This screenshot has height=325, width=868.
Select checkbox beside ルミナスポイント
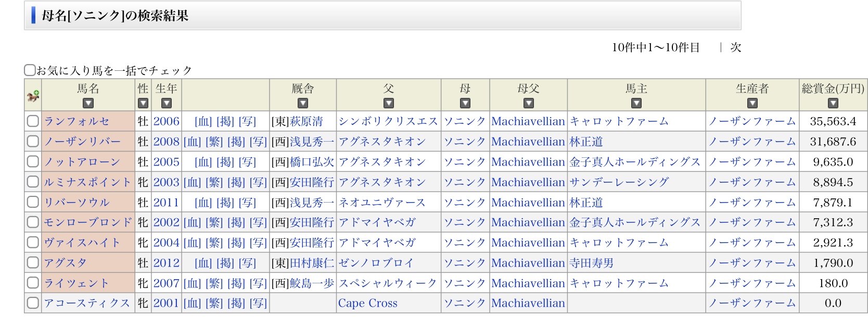point(33,182)
